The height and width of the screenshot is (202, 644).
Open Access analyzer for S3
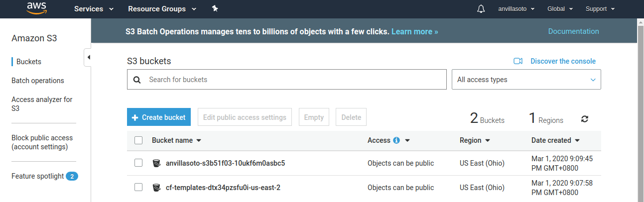tap(42, 103)
